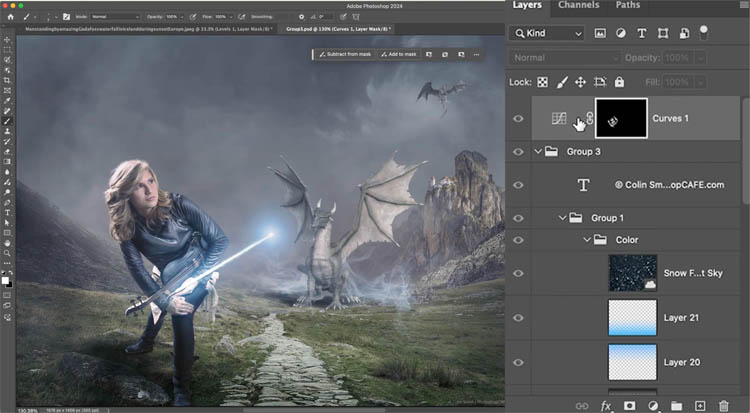Select the Horizontal Type tool

(x=7, y=212)
